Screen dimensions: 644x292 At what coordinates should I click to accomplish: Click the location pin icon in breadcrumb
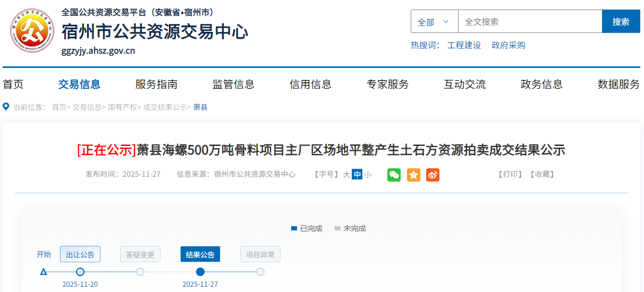click(x=6, y=107)
